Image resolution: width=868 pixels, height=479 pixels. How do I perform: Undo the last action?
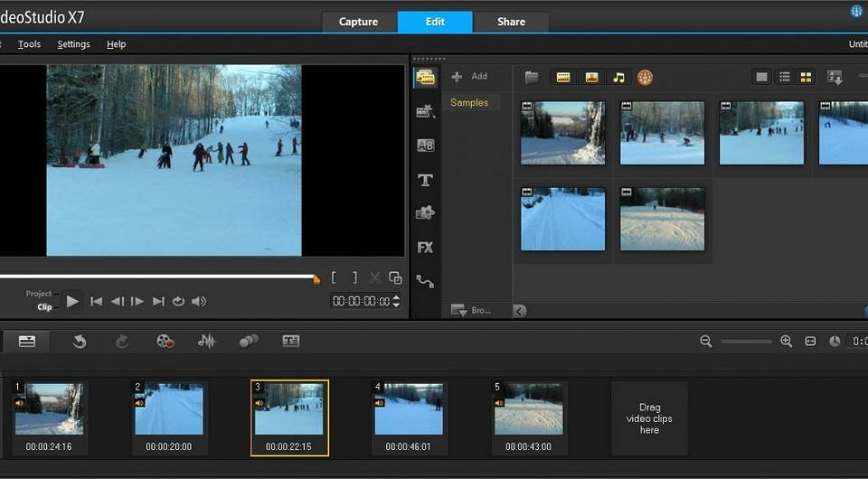[80, 342]
